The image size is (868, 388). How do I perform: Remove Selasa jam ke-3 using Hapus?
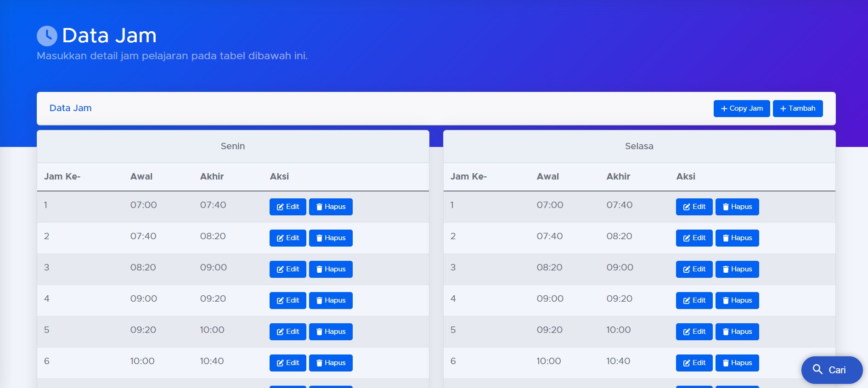coord(737,269)
